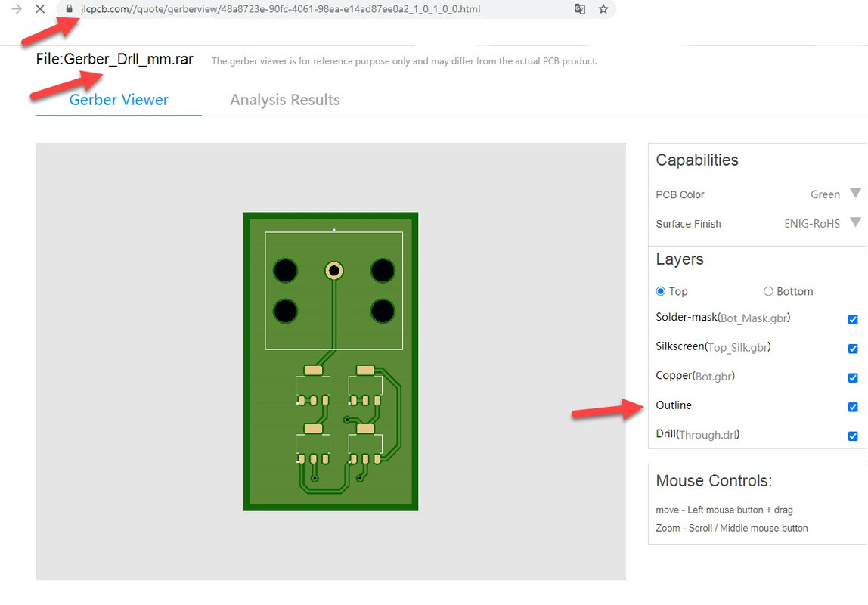Click the Capabilities panel heading
This screenshot has width=868, height=605.
697,160
